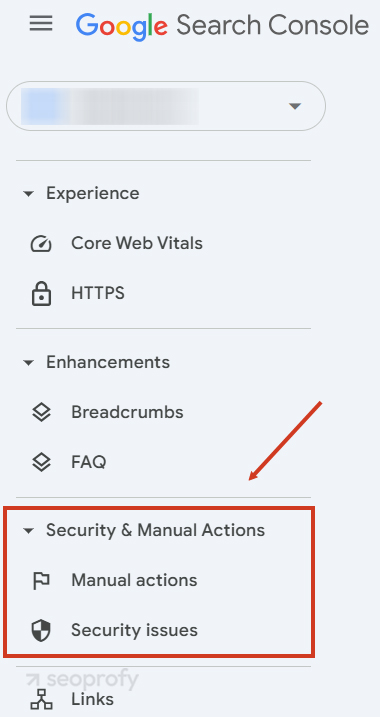Image resolution: width=380 pixels, height=717 pixels.
Task: Click the Security issues shield icon
Action: tap(41, 631)
